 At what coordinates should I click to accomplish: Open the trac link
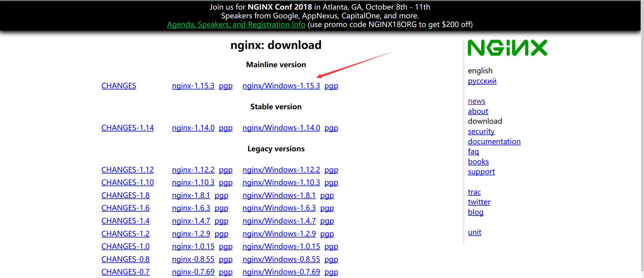point(474,192)
